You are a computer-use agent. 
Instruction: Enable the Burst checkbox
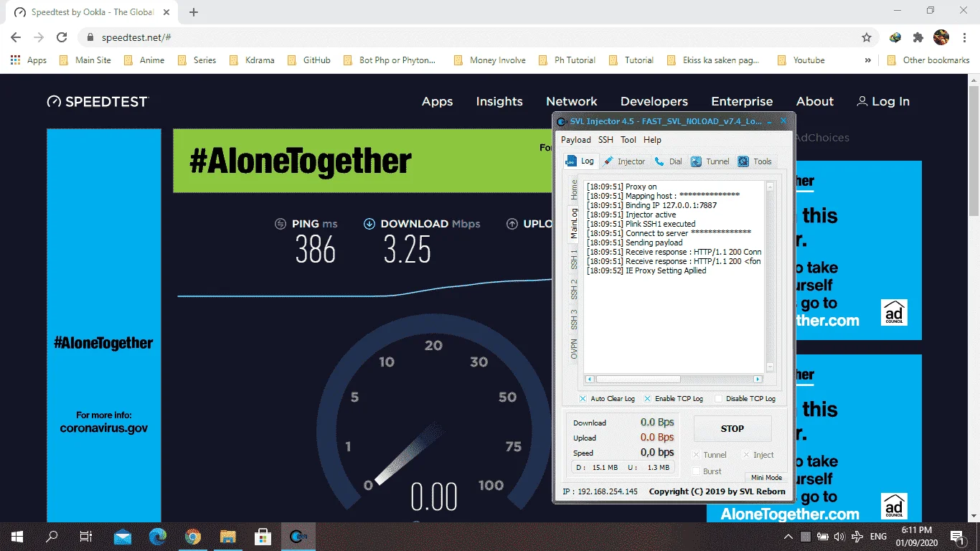[696, 471]
